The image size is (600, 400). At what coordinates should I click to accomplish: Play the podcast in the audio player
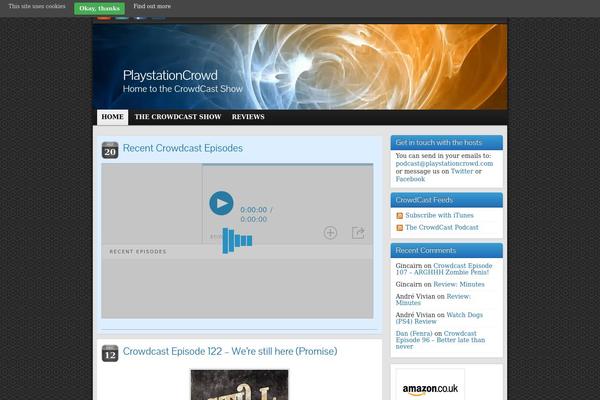coord(221,203)
